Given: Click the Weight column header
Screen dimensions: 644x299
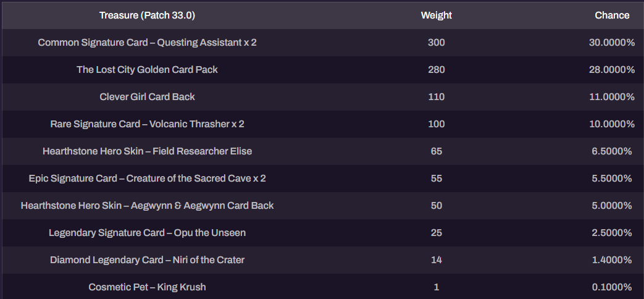Looking at the screenshot, I should click(436, 15).
